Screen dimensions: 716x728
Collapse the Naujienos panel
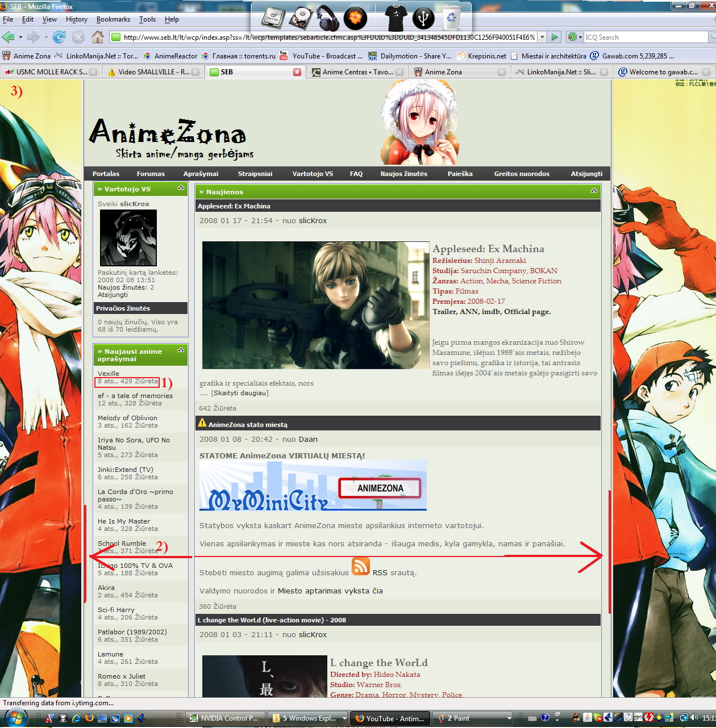coord(594,191)
